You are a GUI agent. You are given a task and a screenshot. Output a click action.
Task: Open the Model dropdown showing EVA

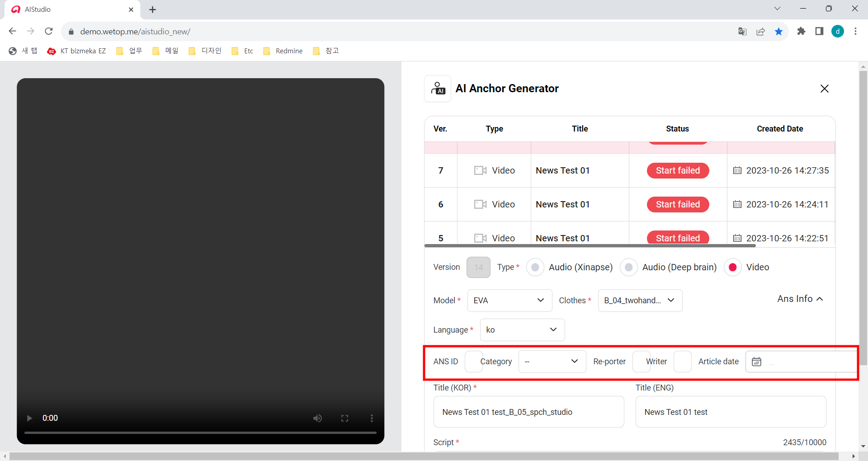tap(509, 301)
